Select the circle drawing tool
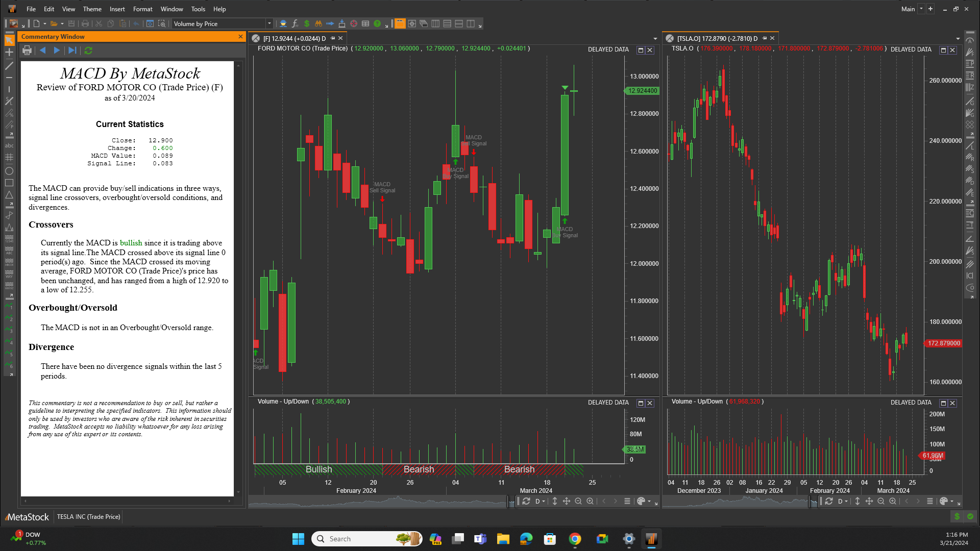This screenshot has width=980, height=551. pyautogui.click(x=9, y=171)
